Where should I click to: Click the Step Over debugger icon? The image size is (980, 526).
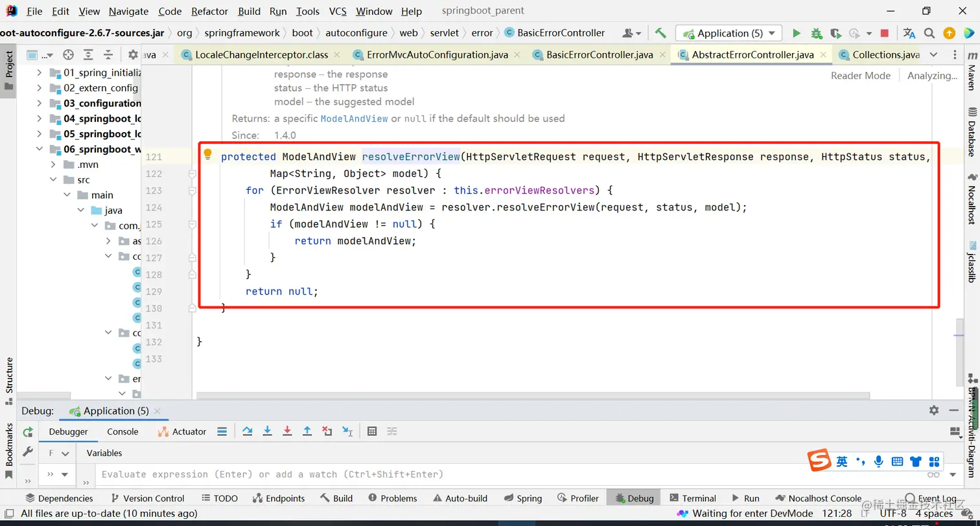[x=247, y=431]
